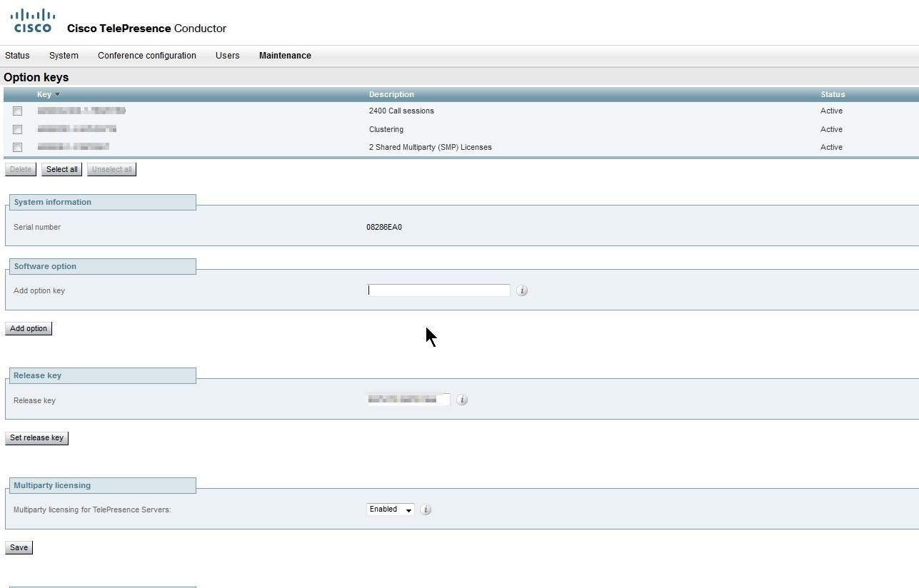Click the Option keys page heading
Screen dimensions: 919x588
(36, 77)
